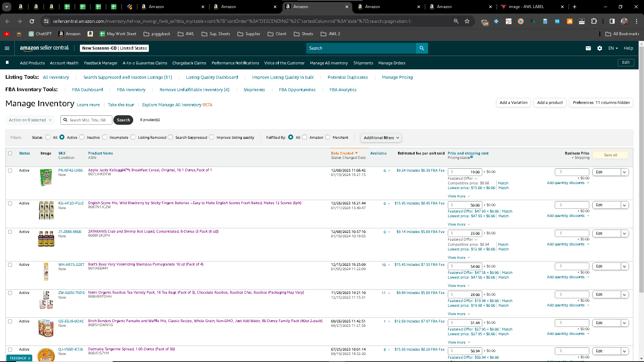Expand available quantity arrow for Birch Benders
The image size is (644, 362).
click(x=389, y=321)
